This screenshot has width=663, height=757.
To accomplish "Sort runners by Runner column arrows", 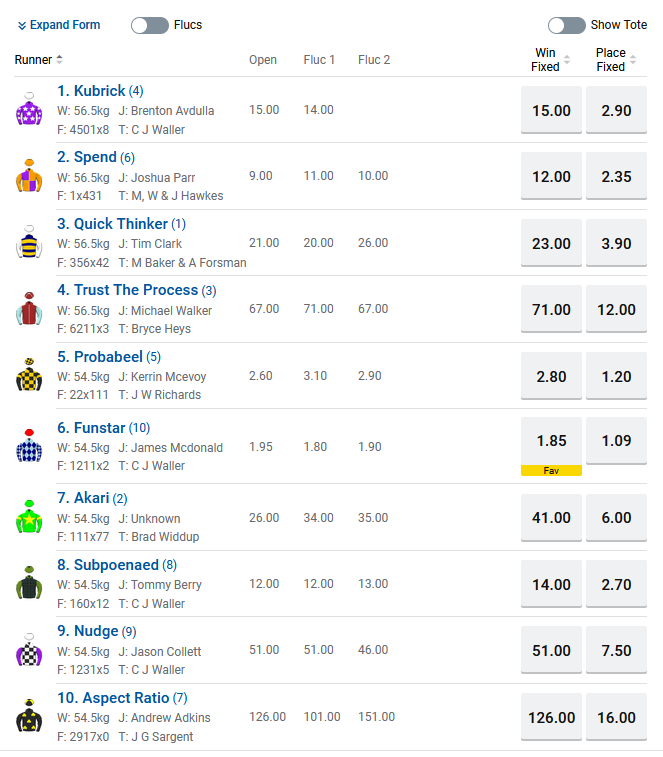I will pos(59,60).
